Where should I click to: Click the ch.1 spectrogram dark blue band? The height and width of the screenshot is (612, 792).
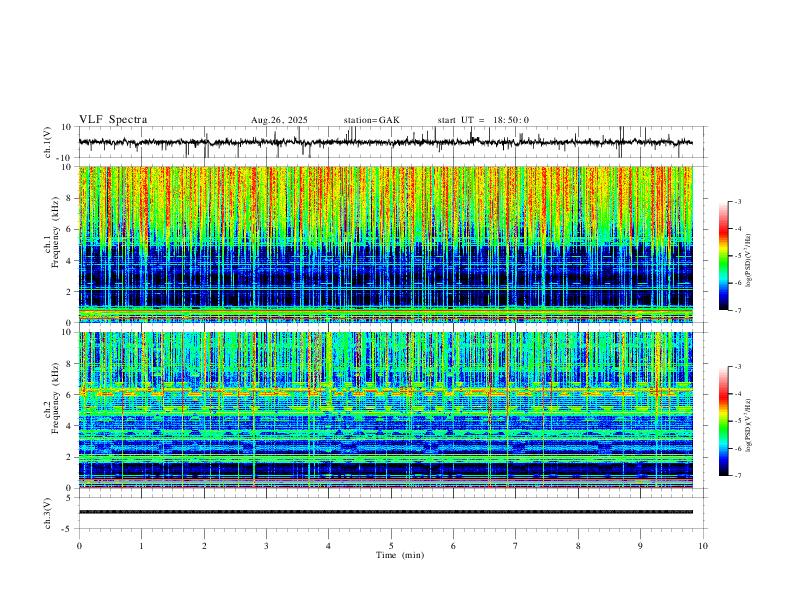[x=385, y=276]
